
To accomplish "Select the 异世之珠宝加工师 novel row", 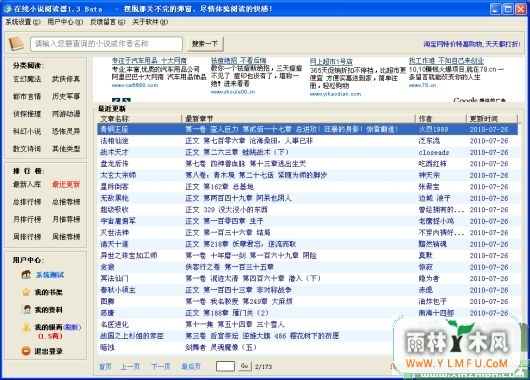I will tap(308, 256).
